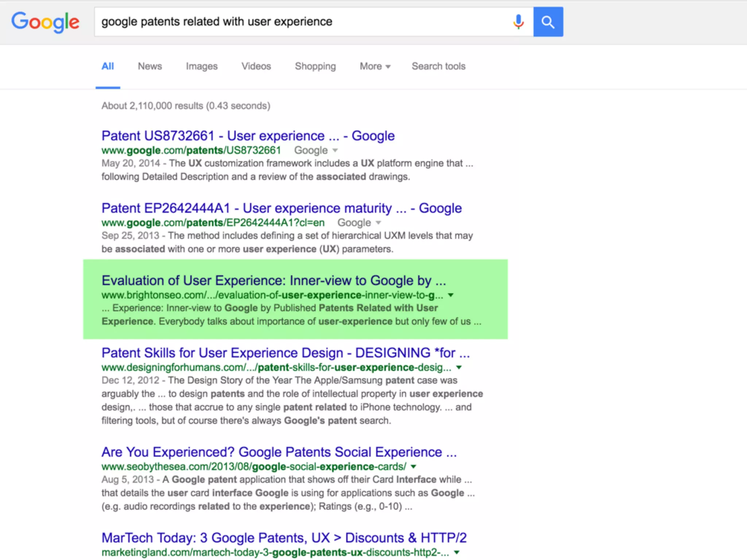747x560 pixels.
Task: Open the Patent US8732661 result link
Action: 248,136
